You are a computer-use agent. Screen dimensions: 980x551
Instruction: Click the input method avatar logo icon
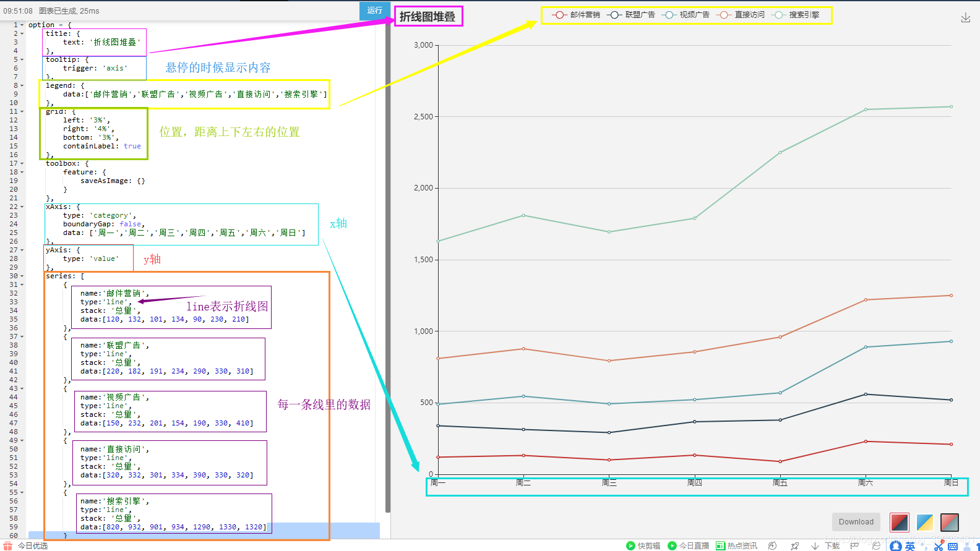coord(895,546)
